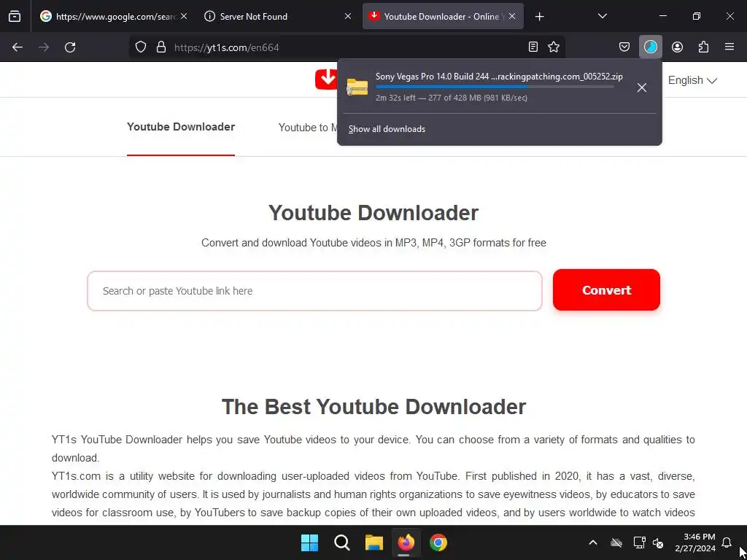Image resolution: width=747 pixels, height=560 pixels.
Task: Open File Explorer from taskbar
Action: click(x=374, y=542)
